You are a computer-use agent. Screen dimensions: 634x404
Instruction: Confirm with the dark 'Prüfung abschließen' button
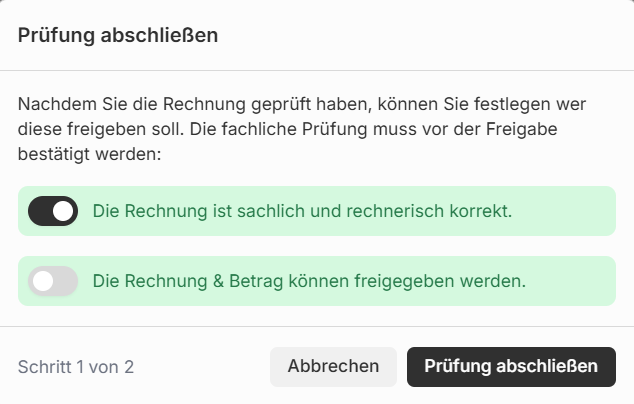[x=511, y=367]
